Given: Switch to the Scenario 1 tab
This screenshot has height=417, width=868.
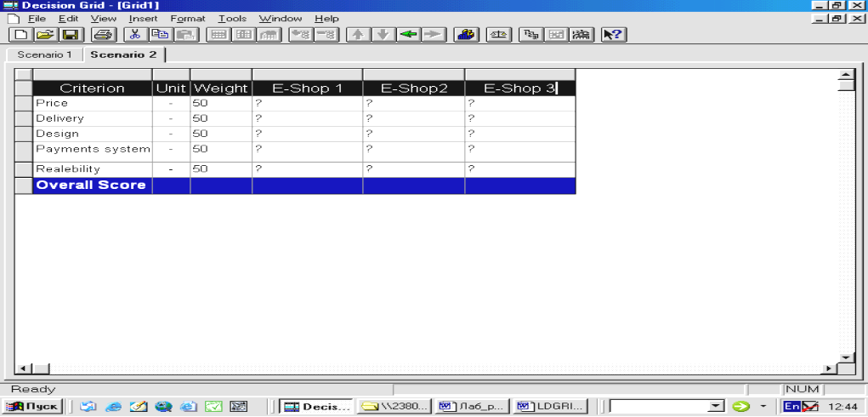Looking at the screenshot, I should 44,54.
